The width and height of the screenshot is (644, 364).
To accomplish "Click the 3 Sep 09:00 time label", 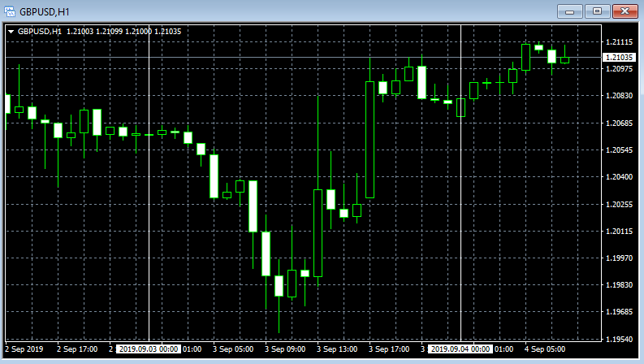I will 285,349.
